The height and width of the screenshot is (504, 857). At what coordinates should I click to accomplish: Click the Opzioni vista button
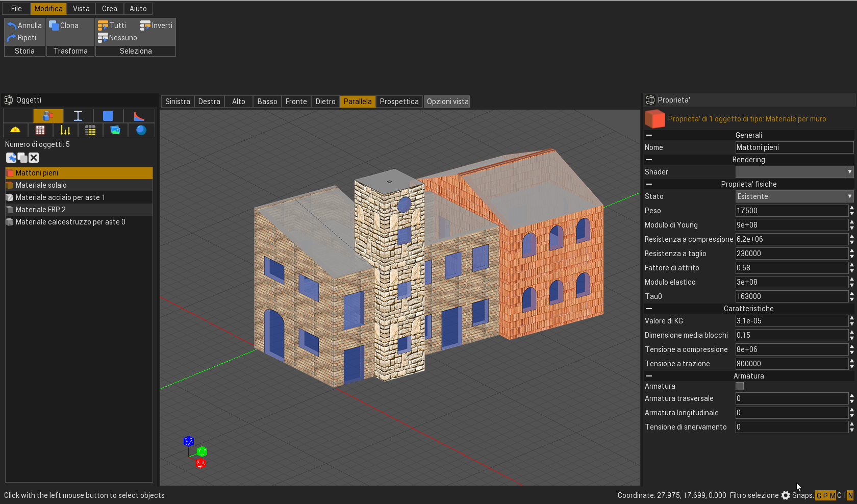click(447, 102)
